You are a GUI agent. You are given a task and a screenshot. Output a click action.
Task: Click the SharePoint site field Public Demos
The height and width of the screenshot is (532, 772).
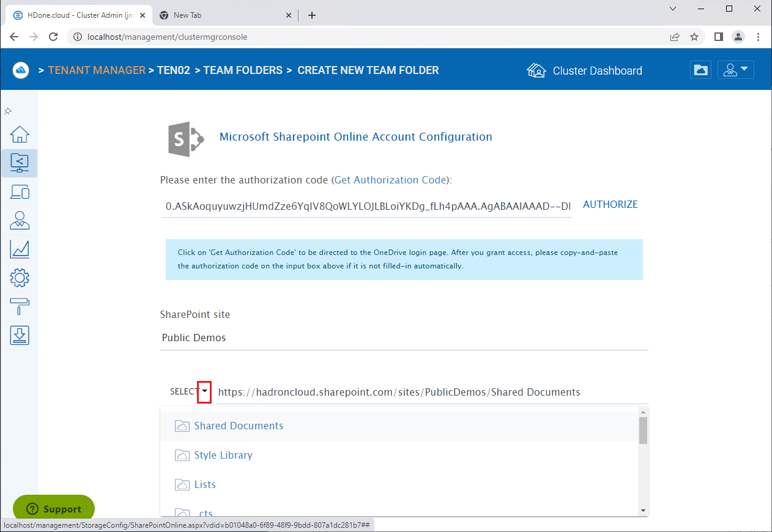(404, 338)
